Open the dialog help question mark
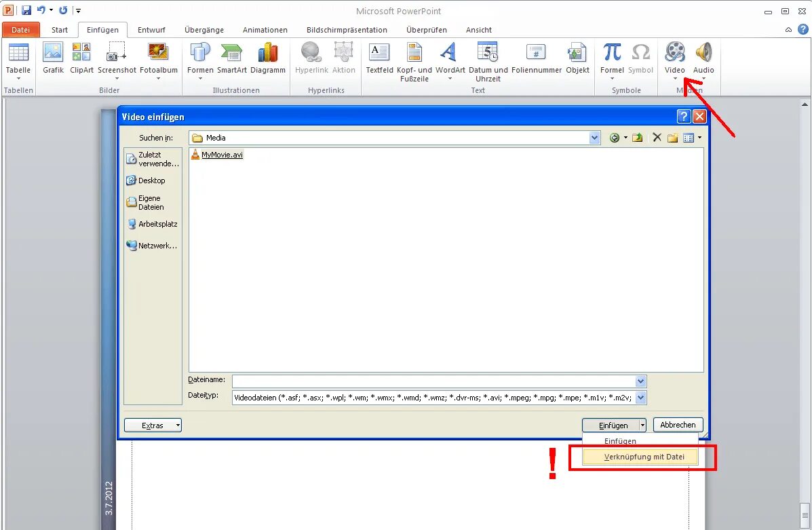 pos(684,116)
